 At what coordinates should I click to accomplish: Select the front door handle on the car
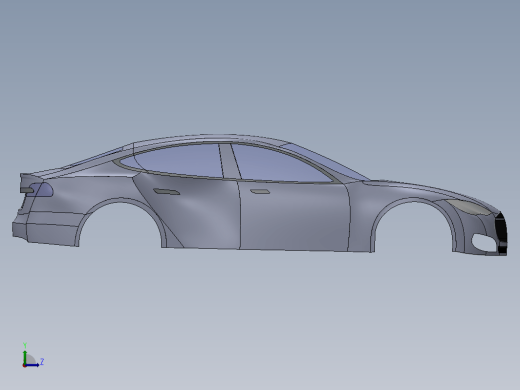click(260, 192)
